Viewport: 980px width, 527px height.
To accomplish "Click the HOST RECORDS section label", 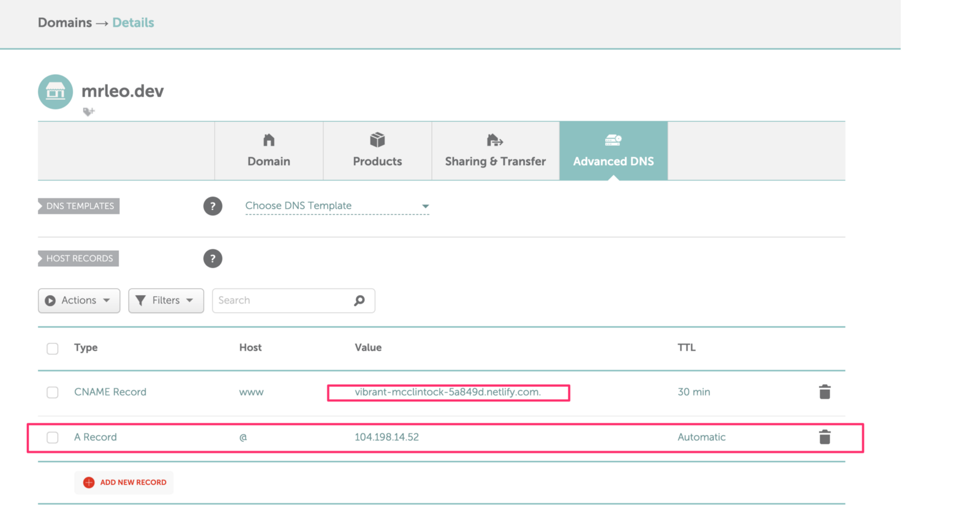I will pyautogui.click(x=78, y=258).
